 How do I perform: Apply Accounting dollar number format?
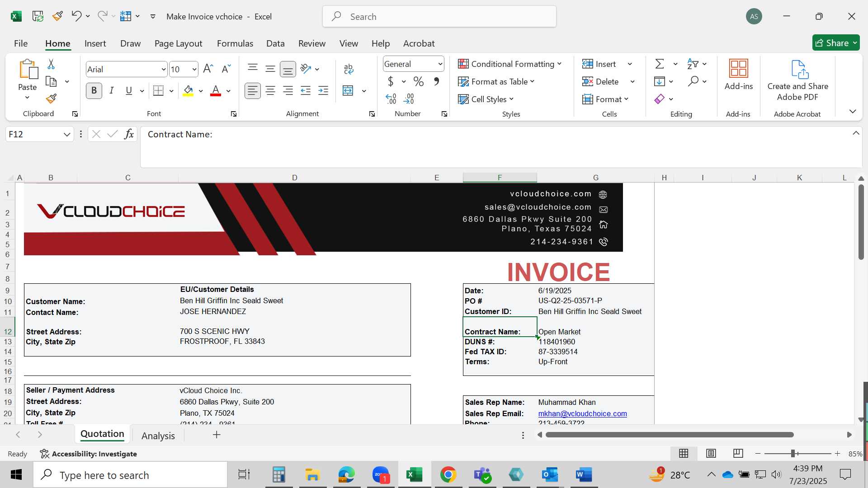click(391, 81)
